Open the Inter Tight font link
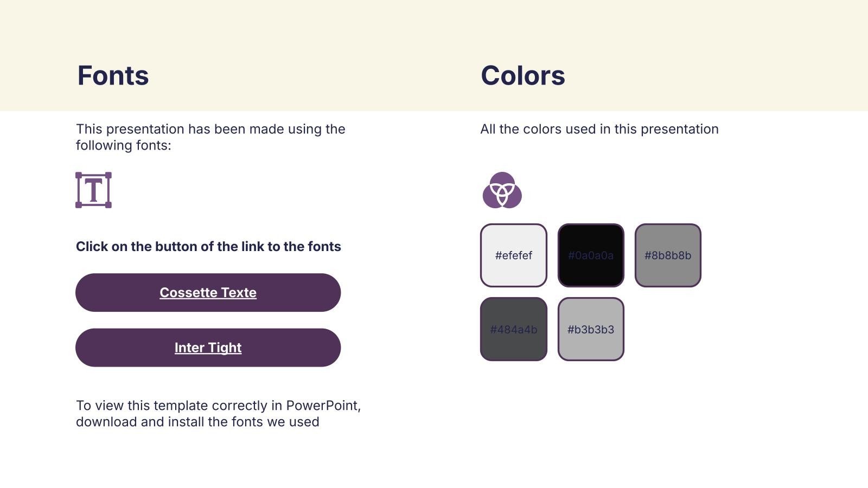 tap(208, 348)
